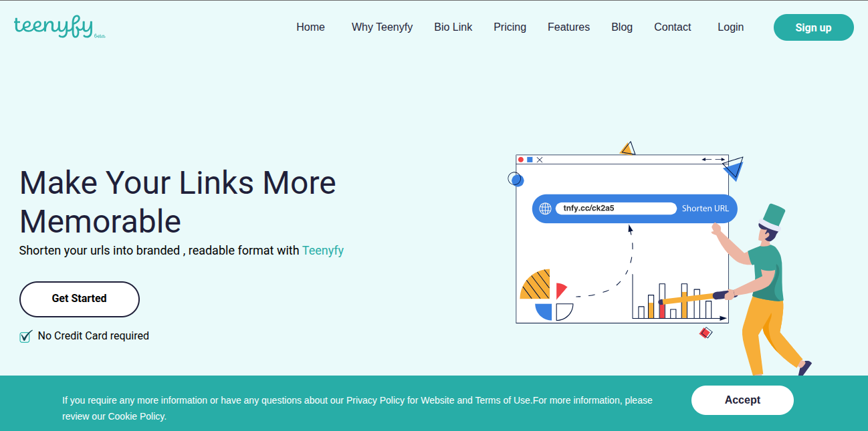Open the Home menu item
The width and height of the screenshot is (868, 431).
pos(310,27)
